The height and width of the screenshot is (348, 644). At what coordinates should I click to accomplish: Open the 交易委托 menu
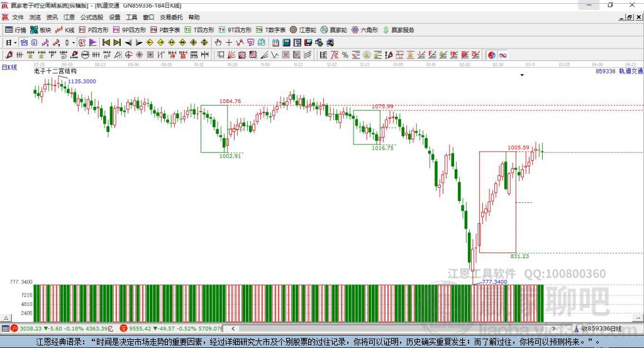tap(171, 17)
